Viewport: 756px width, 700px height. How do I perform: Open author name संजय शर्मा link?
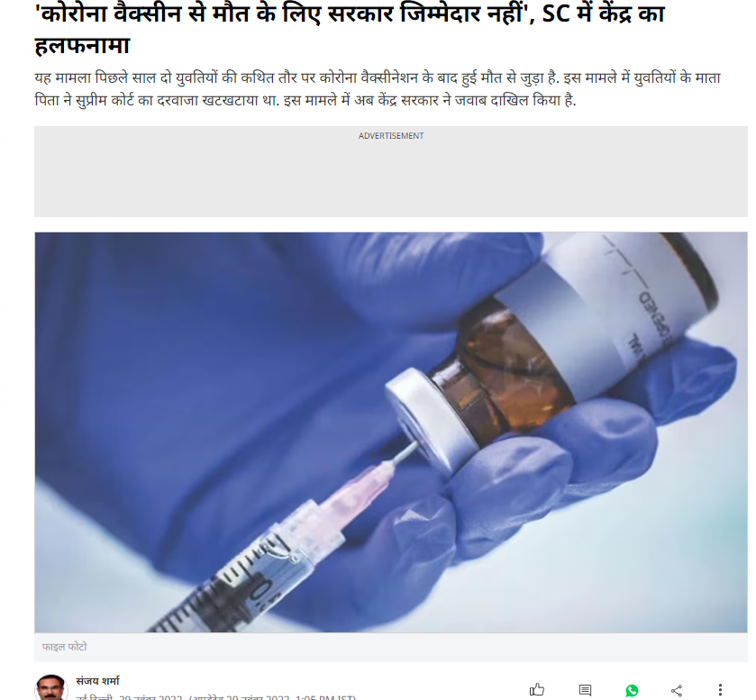point(97,681)
